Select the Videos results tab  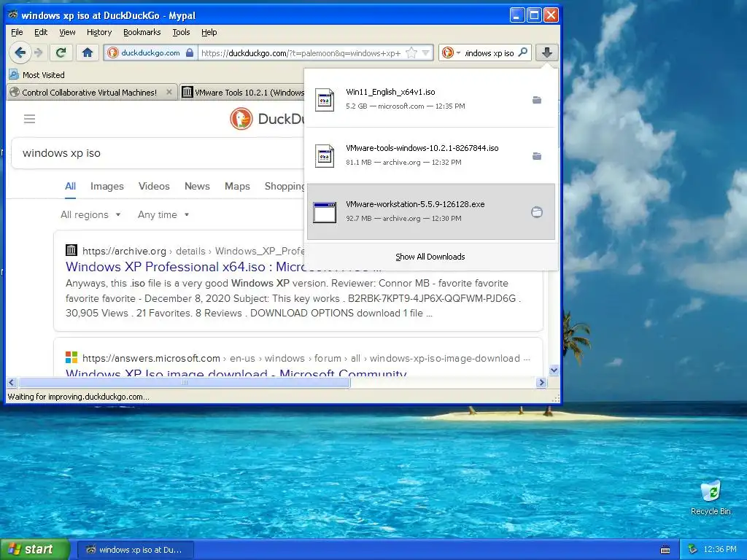pyautogui.click(x=154, y=186)
